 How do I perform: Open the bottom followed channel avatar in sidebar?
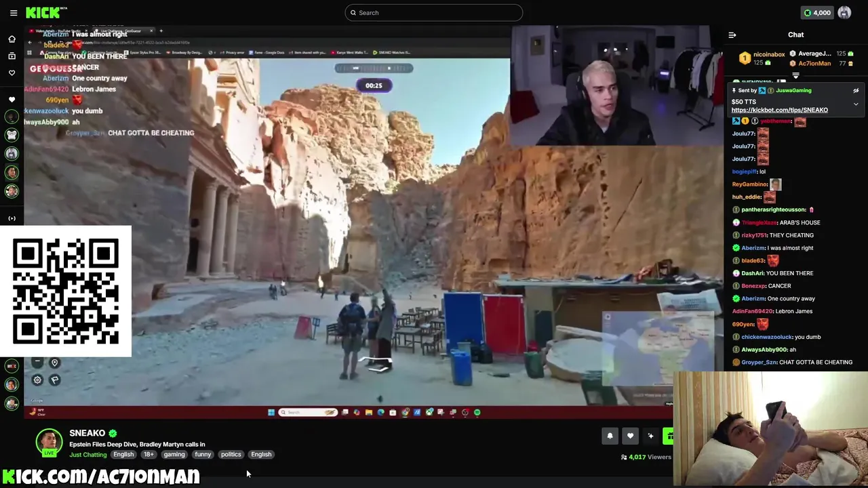pyautogui.click(x=12, y=403)
